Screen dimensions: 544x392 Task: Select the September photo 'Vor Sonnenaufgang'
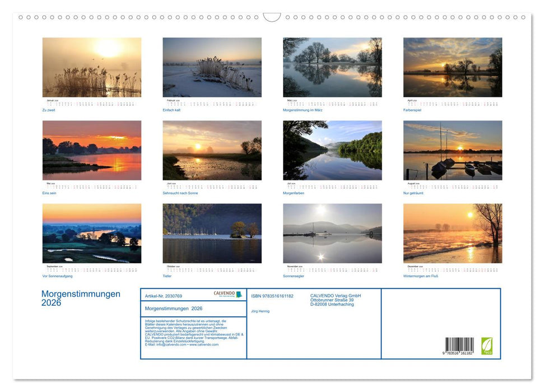click(x=91, y=233)
